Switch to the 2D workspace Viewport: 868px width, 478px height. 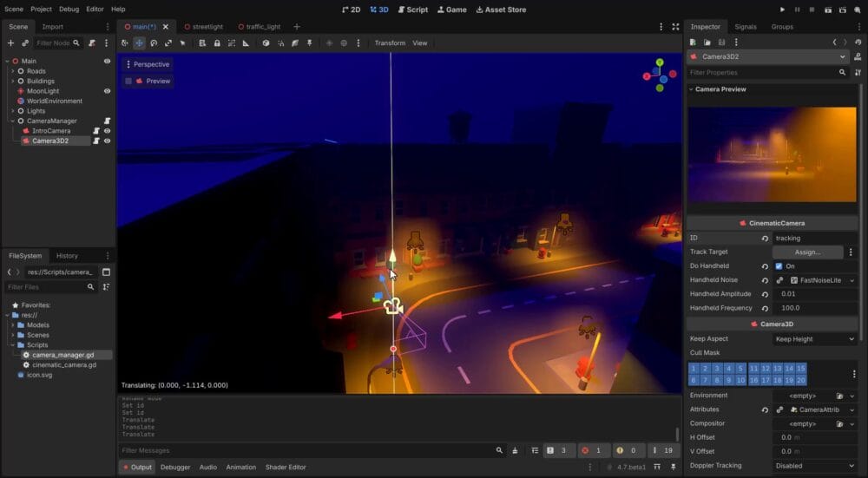click(x=352, y=10)
